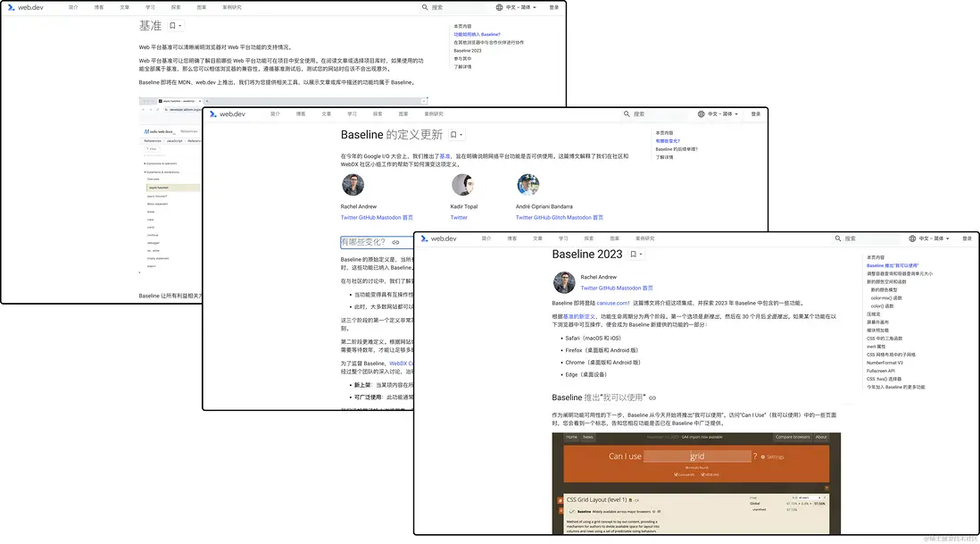Click the search magnifier in the Baseline 的定义更新 window

627,113
